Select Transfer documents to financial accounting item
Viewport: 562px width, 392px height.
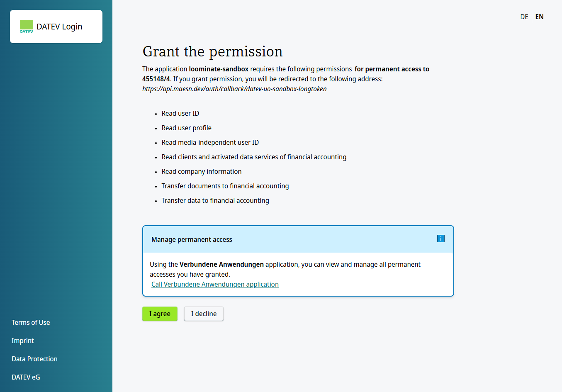225,186
